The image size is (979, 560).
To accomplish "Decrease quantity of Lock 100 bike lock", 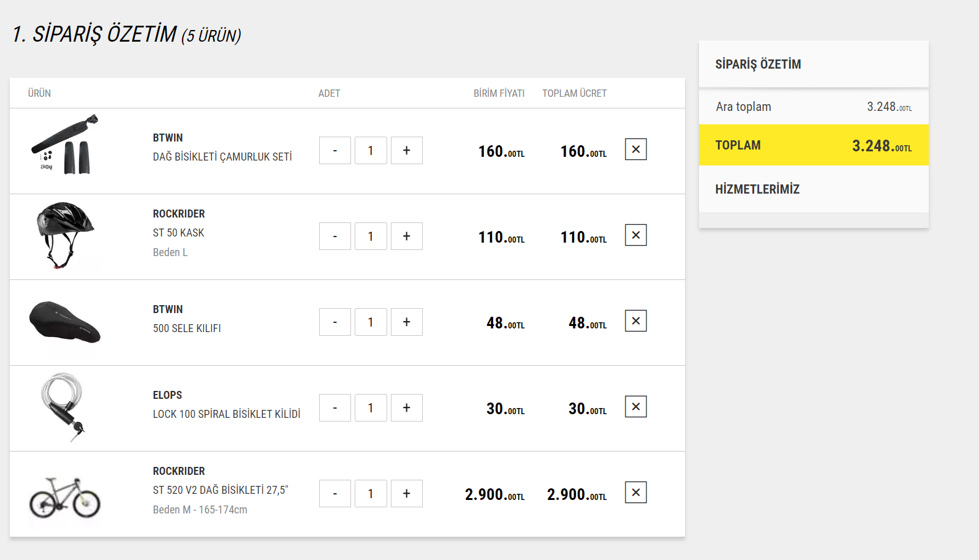I will click(x=335, y=408).
